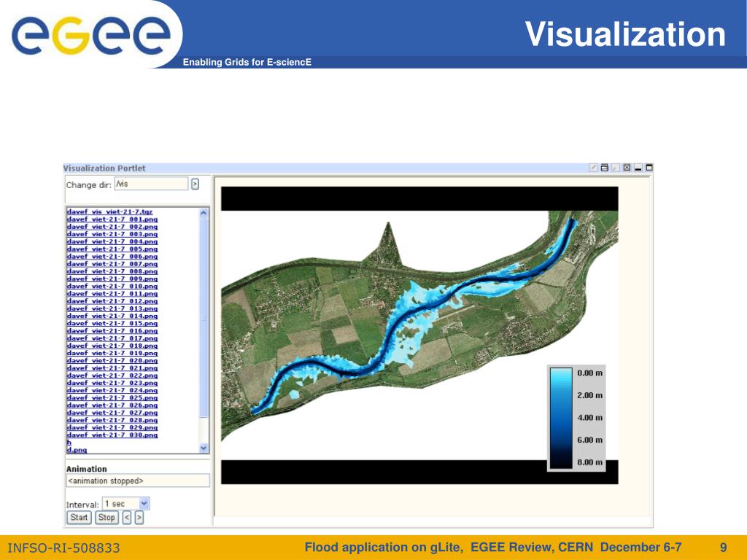Select davef_viet-21-7_019.png
The width and height of the screenshot is (747, 560).
[112, 354]
